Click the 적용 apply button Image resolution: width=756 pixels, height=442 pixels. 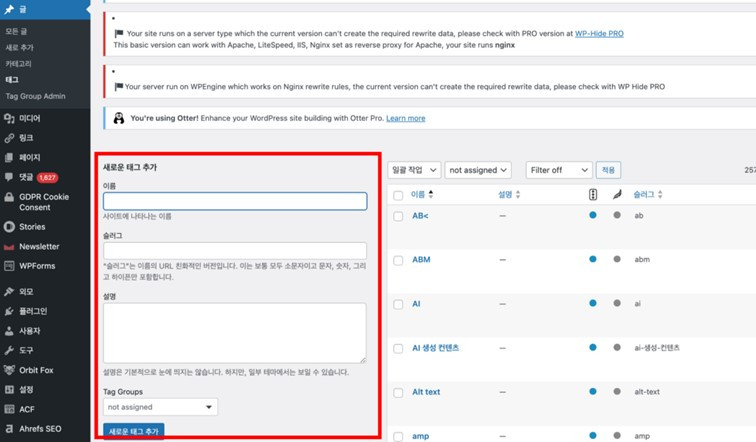coord(608,170)
